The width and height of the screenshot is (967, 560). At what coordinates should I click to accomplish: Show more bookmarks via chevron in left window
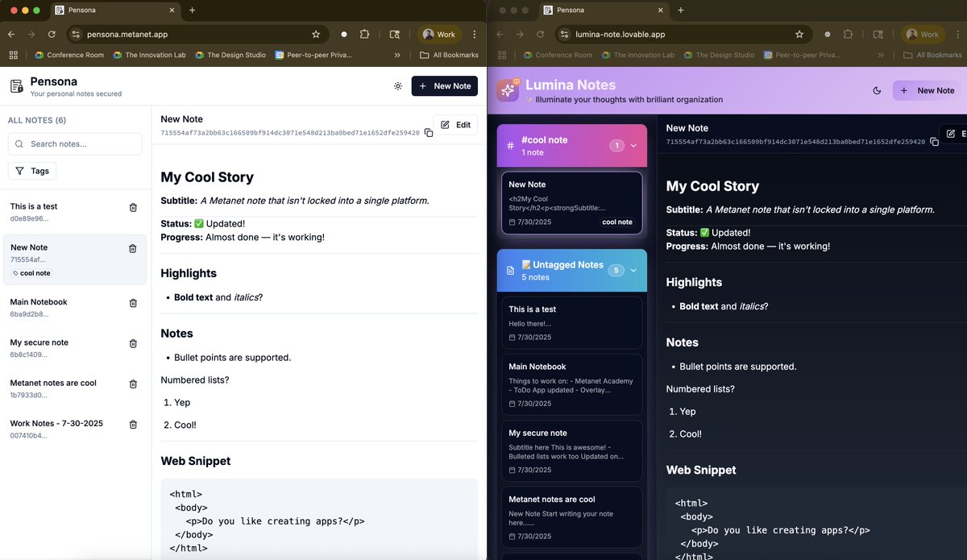click(397, 55)
